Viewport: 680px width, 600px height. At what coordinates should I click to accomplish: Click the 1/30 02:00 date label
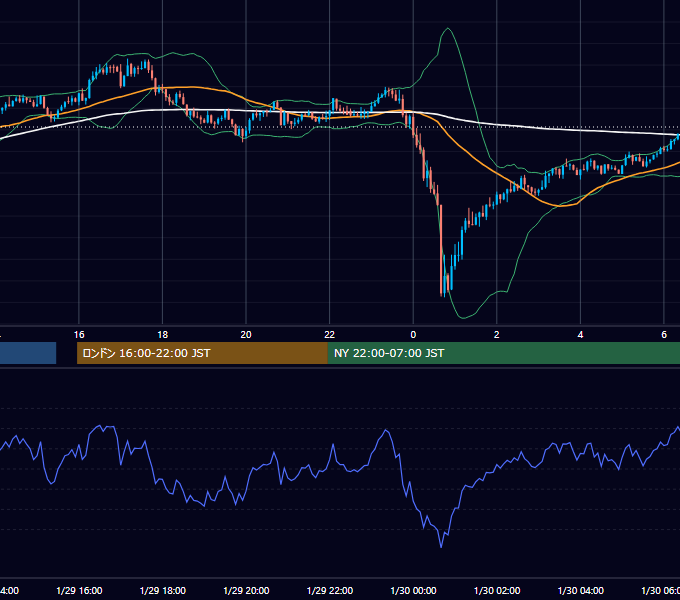[497, 590]
